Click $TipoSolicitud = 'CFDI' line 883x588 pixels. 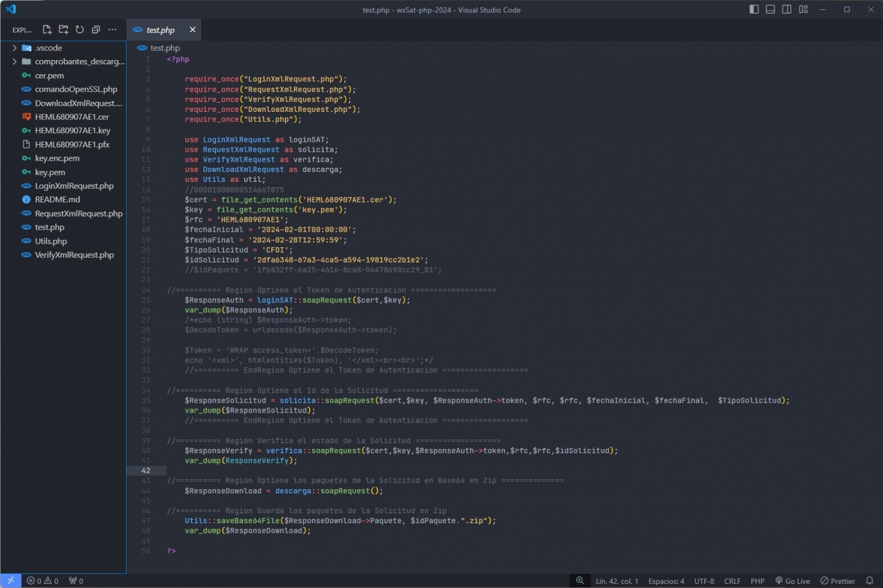238,250
